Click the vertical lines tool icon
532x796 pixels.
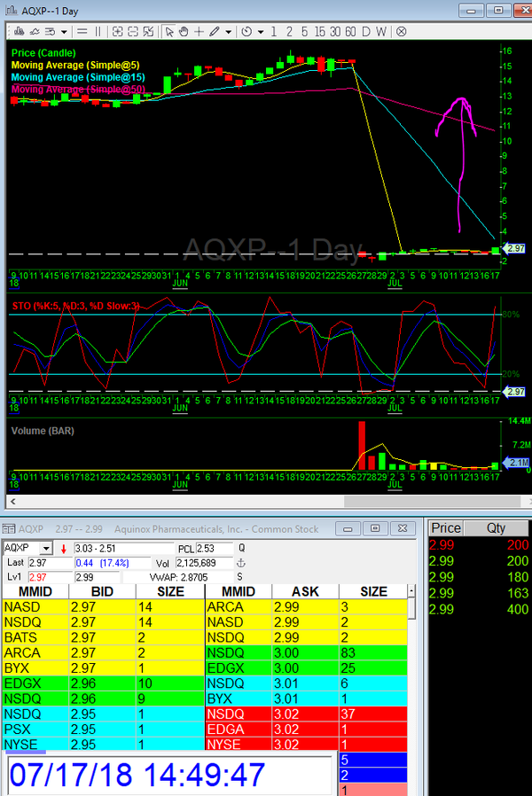coord(98,31)
